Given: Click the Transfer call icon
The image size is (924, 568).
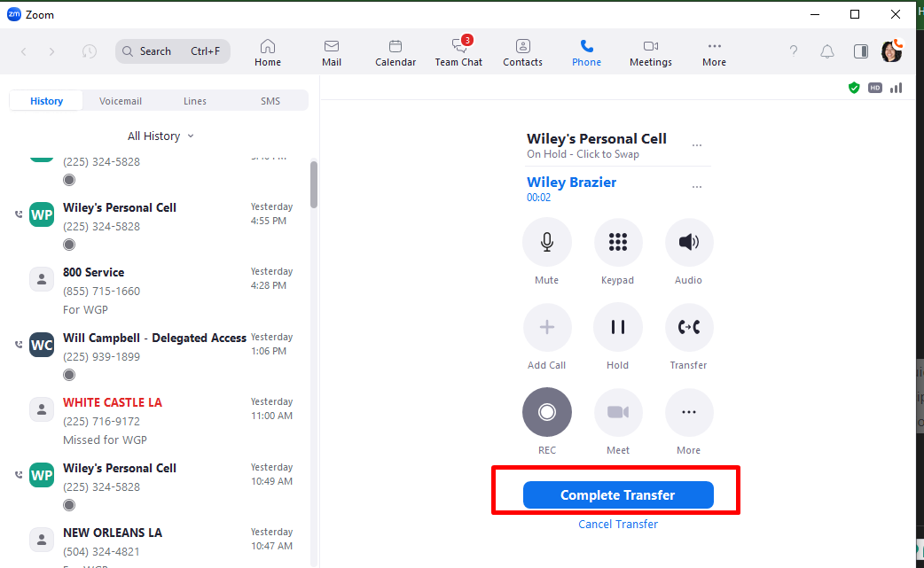Looking at the screenshot, I should coord(689,328).
